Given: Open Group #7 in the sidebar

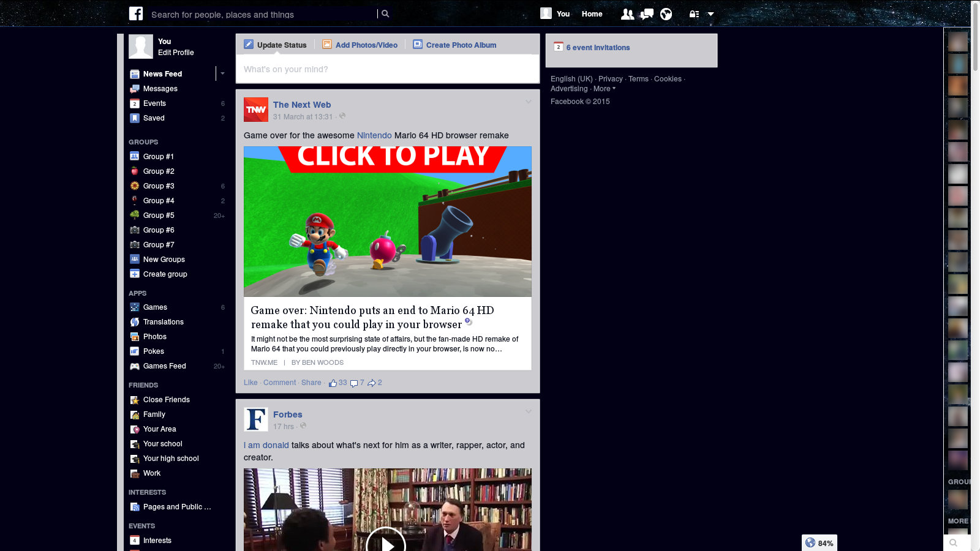Looking at the screenshot, I should click(x=159, y=245).
